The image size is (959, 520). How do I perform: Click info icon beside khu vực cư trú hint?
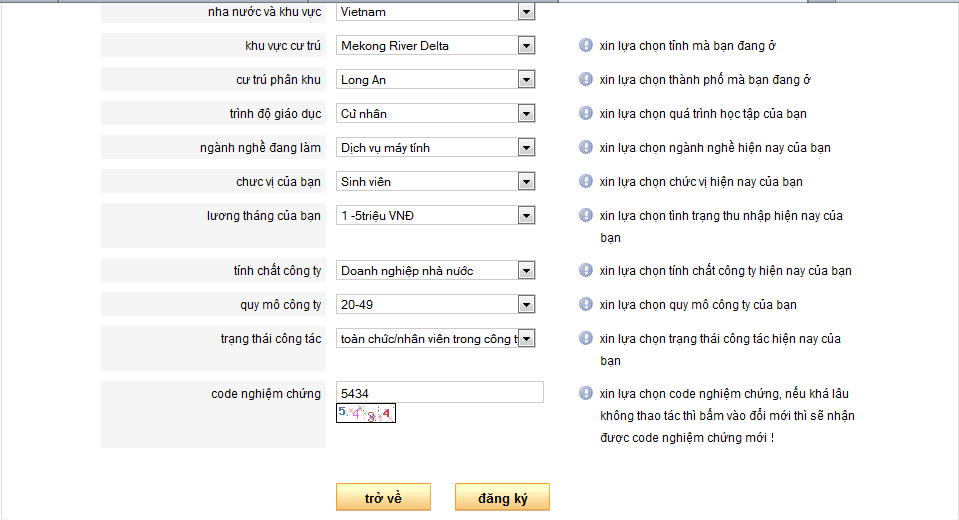click(586, 45)
